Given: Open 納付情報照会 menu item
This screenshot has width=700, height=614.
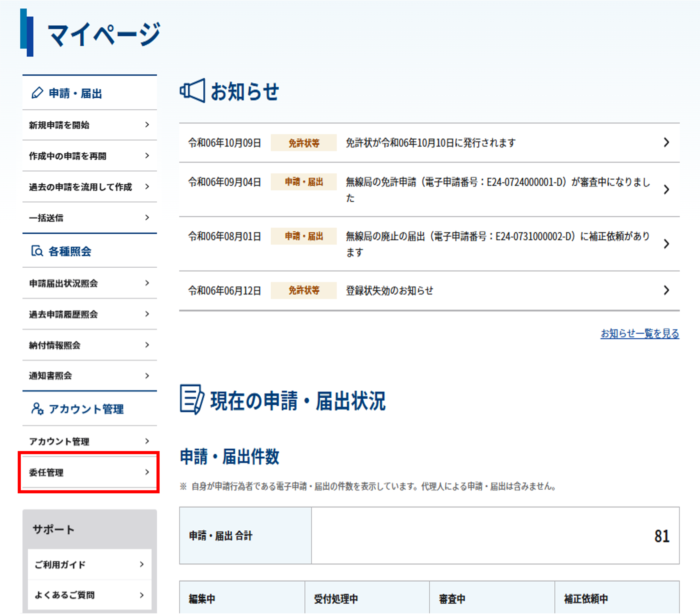Looking at the screenshot, I should coord(90,345).
